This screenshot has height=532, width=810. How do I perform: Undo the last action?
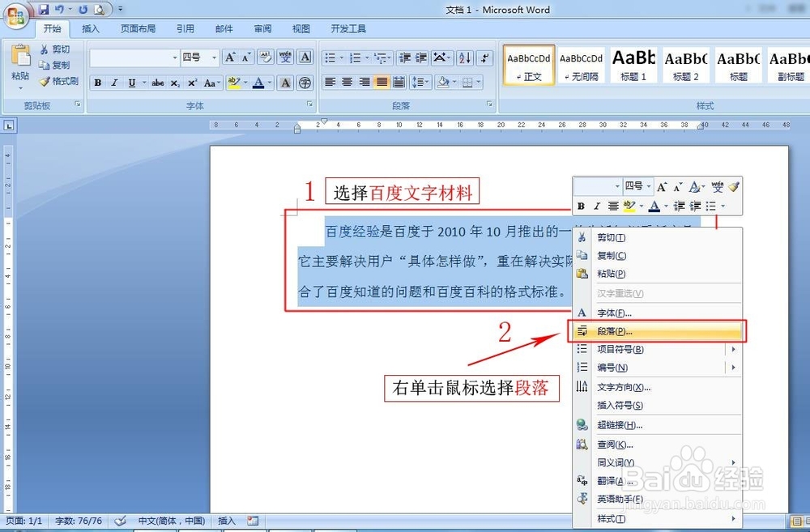pyautogui.click(x=59, y=9)
